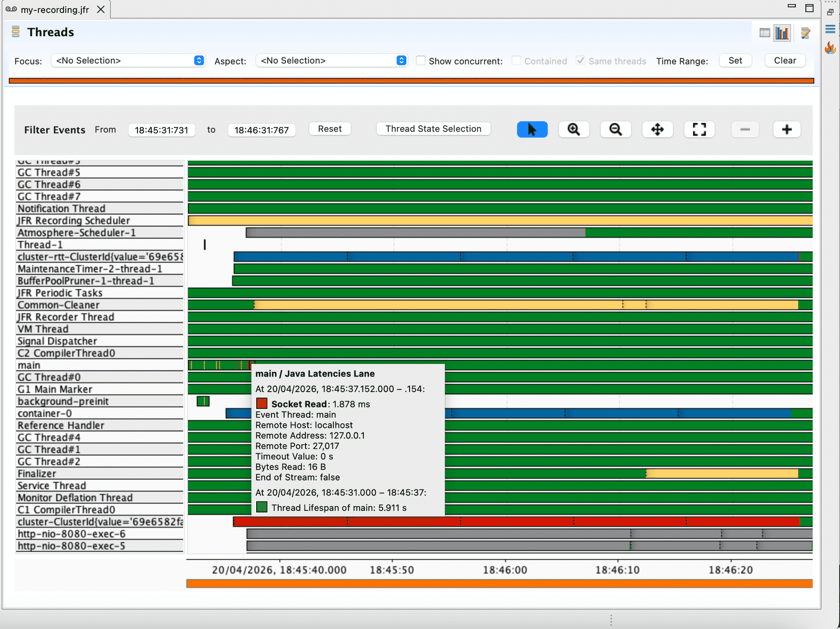The height and width of the screenshot is (629, 840).
Task: Click the yellow JFR Recording Scheduler lane bar
Action: 500,221
